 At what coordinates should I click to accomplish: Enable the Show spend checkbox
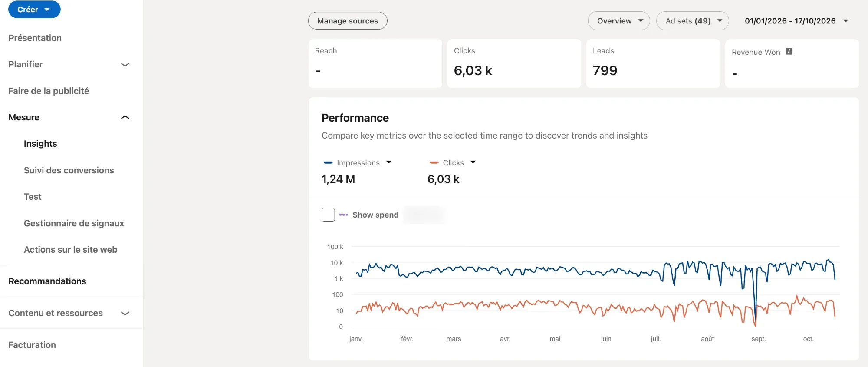pyautogui.click(x=328, y=215)
